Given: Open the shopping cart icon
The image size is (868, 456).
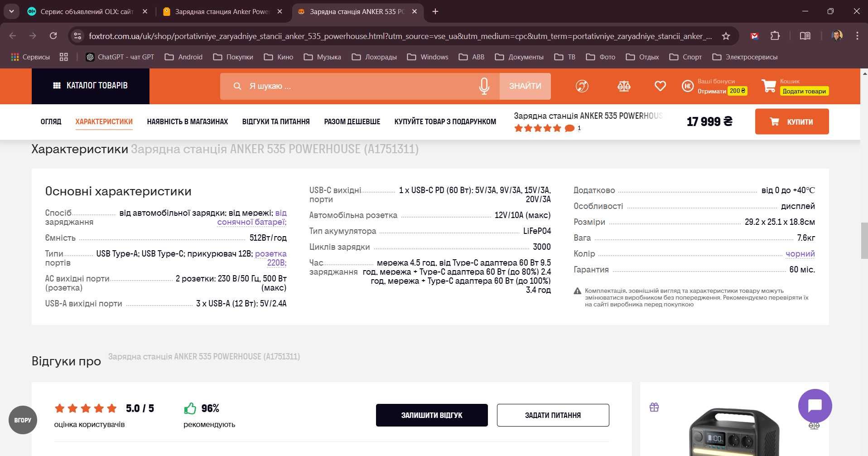Looking at the screenshot, I should (x=769, y=86).
